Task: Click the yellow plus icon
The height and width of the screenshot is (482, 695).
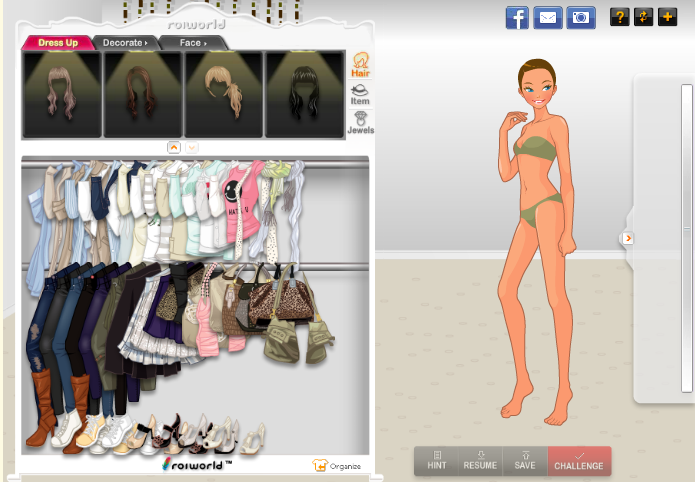Action: pyautogui.click(x=668, y=17)
